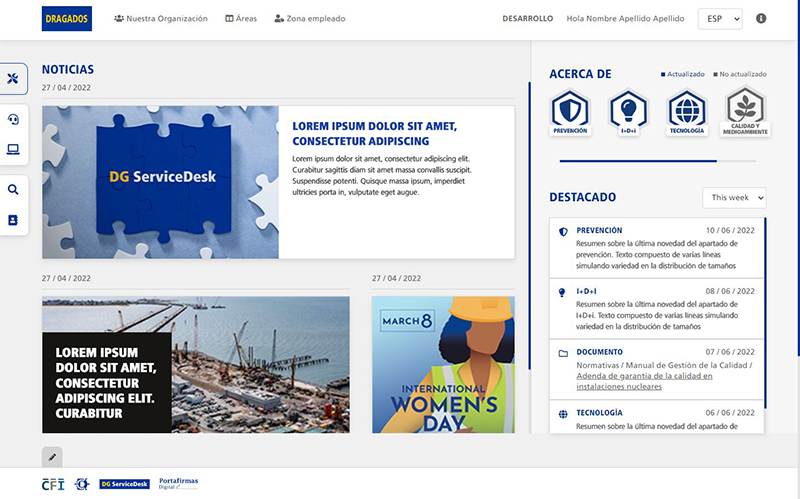This screenshot has width=800, height=499.
Task: Open the Áreas menu
Action: pyautogui.click(x=241, y=19)
